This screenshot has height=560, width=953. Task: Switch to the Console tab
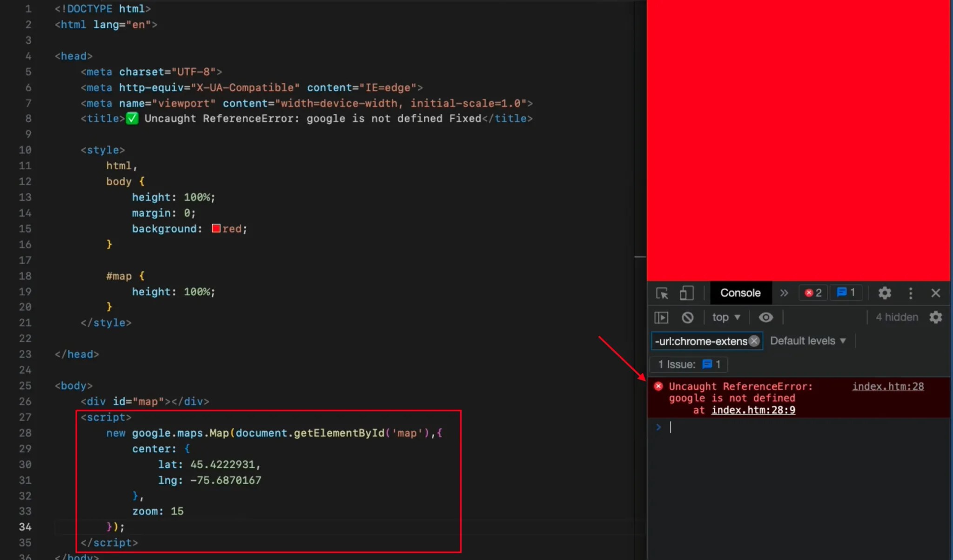[740, 293]
